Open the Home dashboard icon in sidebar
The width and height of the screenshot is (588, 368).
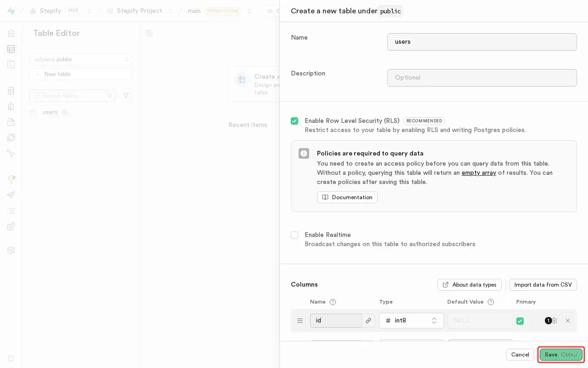pyautogui.click(x=11, y=33)
